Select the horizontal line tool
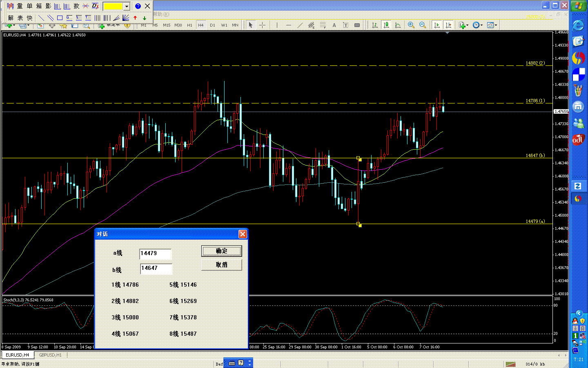The width and height of the screenshot is (588, 368). tap(289, 25)
